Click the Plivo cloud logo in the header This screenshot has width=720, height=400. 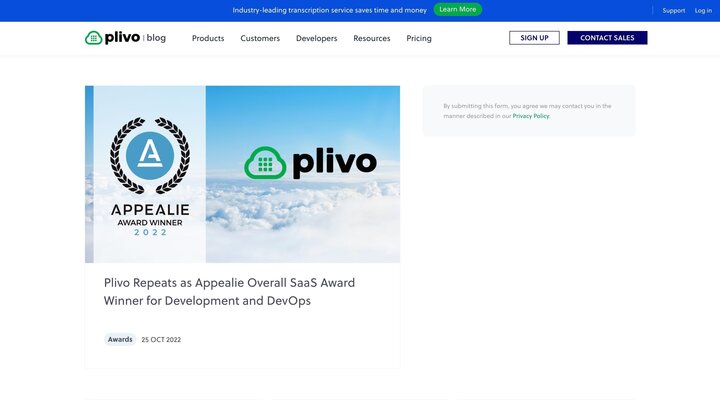[112, 38]
